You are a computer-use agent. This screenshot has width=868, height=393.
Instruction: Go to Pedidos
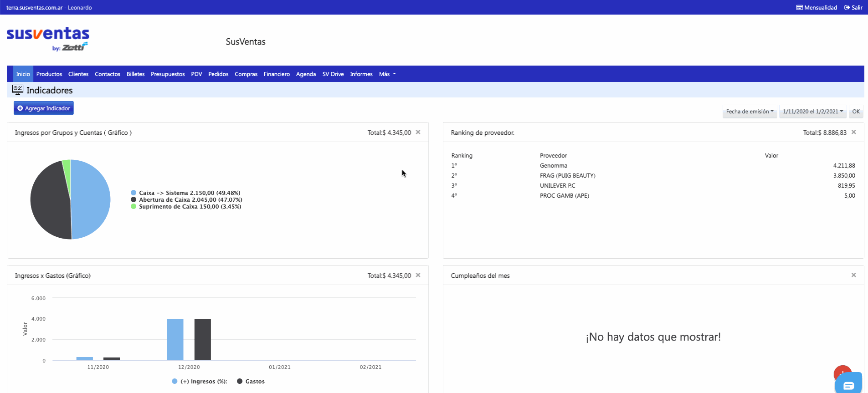tap(218, 74)
